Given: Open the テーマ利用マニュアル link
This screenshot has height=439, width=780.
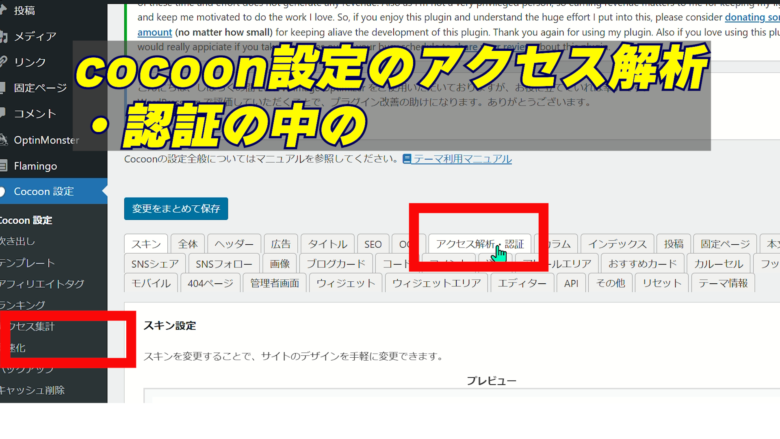Looking at the screenshot, I should (462, 159).
